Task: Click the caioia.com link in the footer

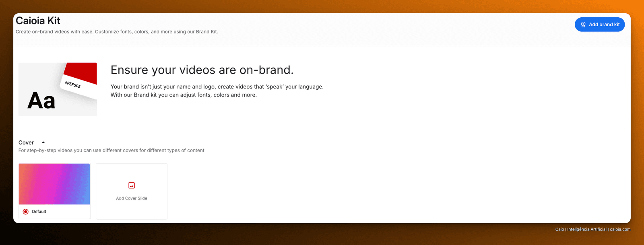Action: (x=620, y=229)
